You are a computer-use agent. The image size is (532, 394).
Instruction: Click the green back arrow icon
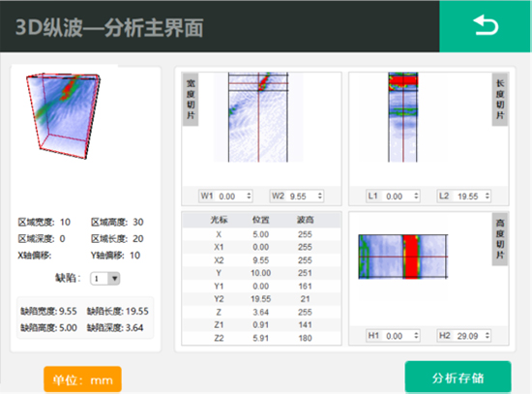(x=486, y=26)
